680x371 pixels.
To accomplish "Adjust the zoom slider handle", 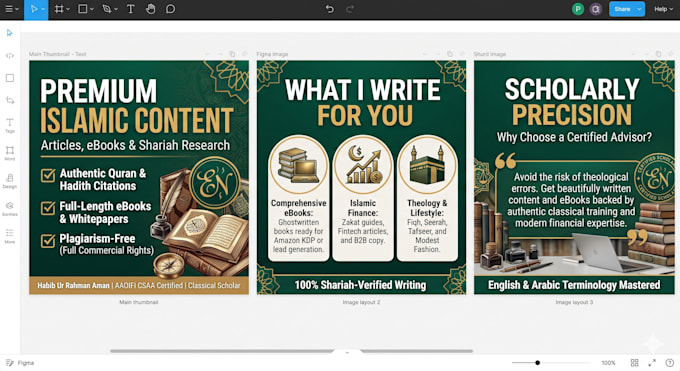I will point(537,363).
